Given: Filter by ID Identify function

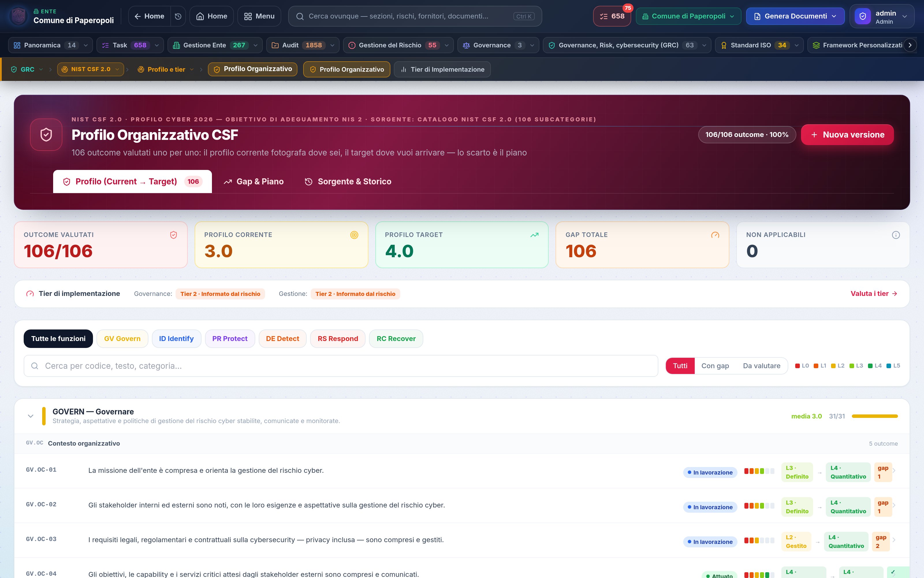Looking at the screenshot, I should pos(176,339).
